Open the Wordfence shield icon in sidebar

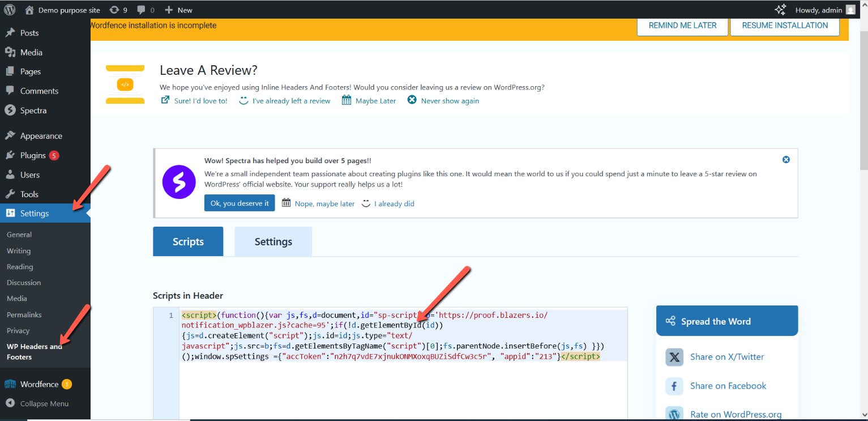(10, 384)
